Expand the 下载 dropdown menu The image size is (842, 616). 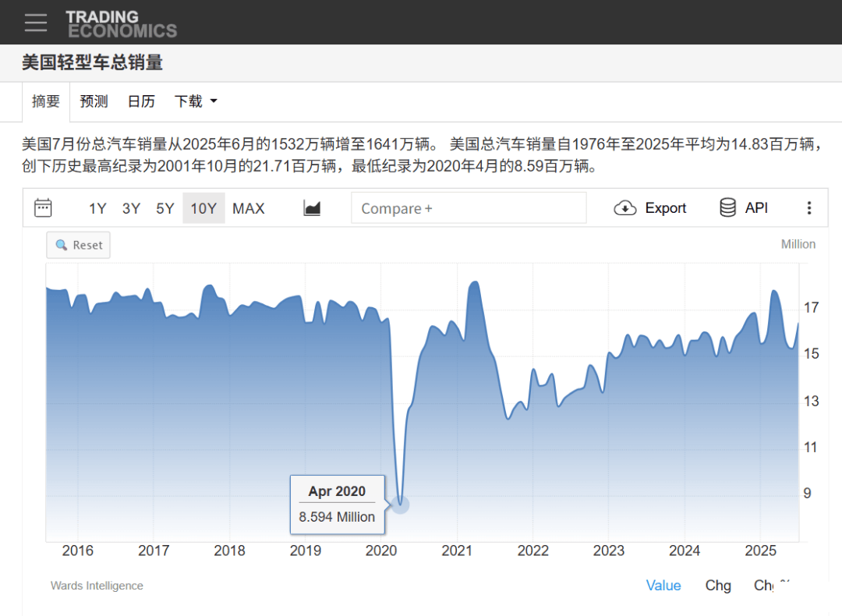196,101
